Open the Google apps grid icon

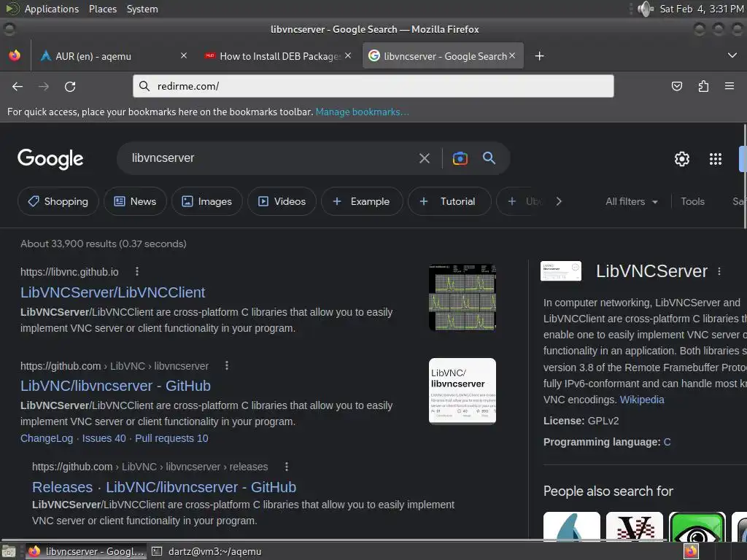click(x=716, y=158)
